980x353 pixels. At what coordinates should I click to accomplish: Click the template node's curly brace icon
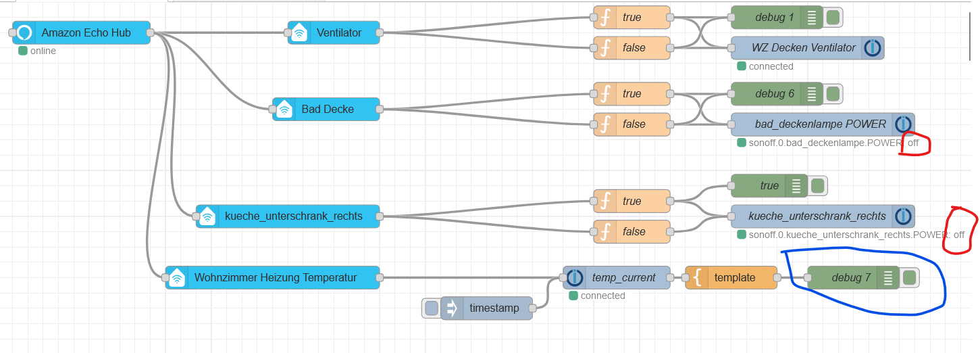(696, 277)
